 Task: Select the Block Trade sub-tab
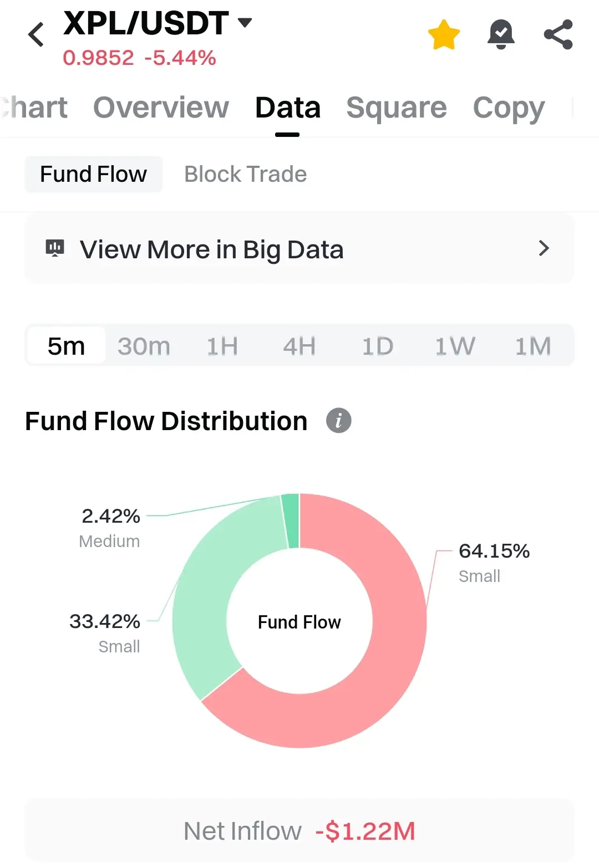[245, 174]
